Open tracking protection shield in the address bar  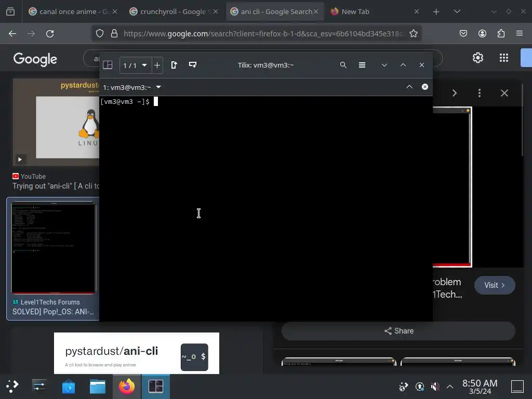click(99, 34)
